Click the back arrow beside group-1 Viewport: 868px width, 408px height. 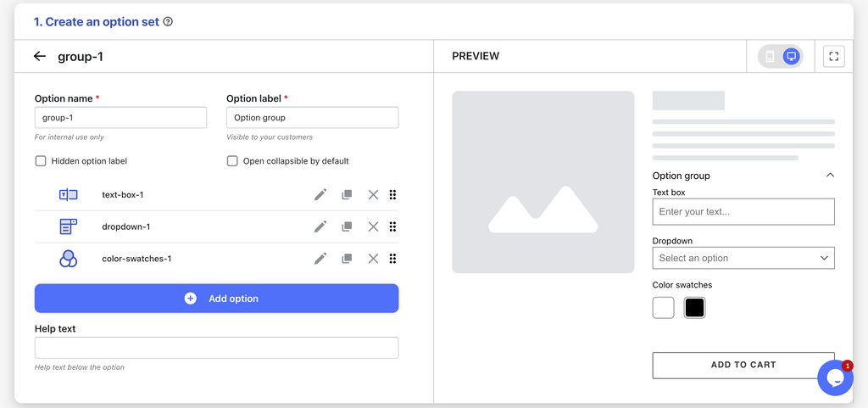(39, 56)
